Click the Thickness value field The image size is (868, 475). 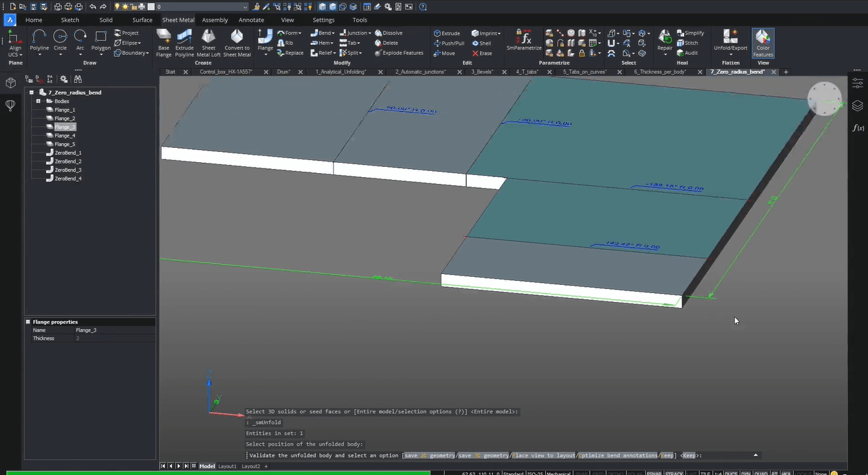pyautogui.click(x=114, y=338)
